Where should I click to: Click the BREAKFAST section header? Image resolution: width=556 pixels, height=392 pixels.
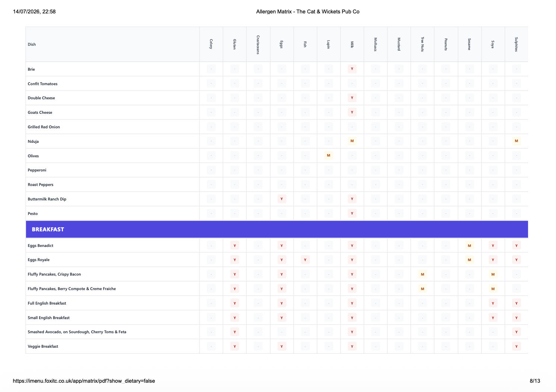point(277,229)
